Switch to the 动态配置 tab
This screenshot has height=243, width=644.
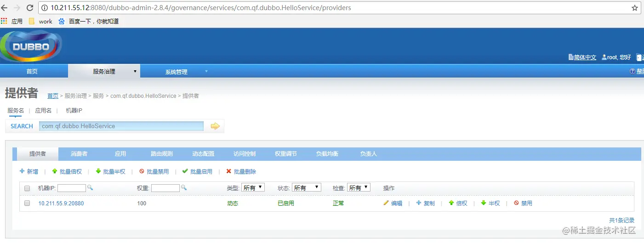(203, 154)
